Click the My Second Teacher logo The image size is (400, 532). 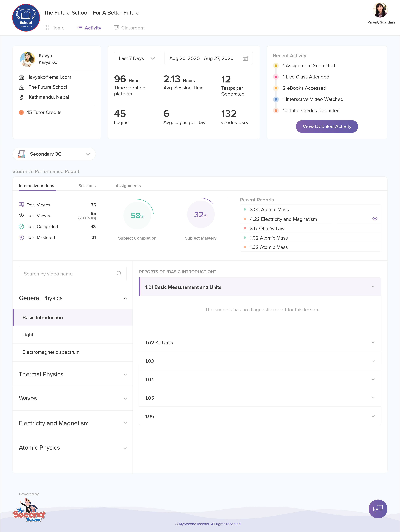(x=29, y=510)
